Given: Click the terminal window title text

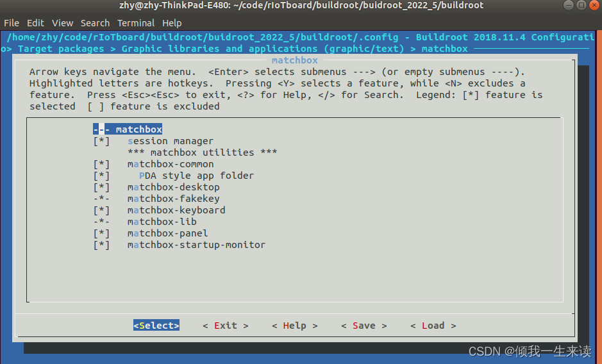Looking at the screenshot, I should [x=301, y=5].
